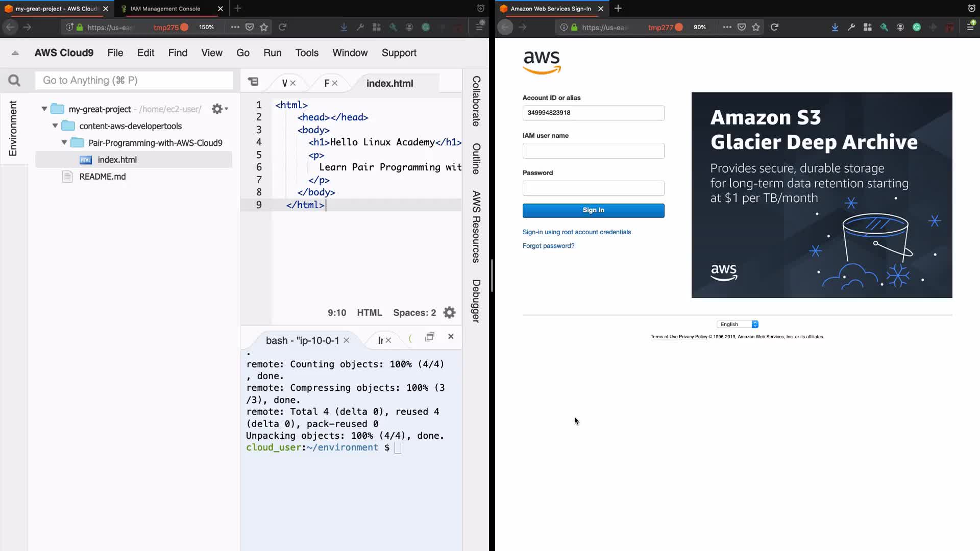Click the vertical split divider between windows
The width and height of the screenshot is (980, 551).
click(x=492, y=275)
